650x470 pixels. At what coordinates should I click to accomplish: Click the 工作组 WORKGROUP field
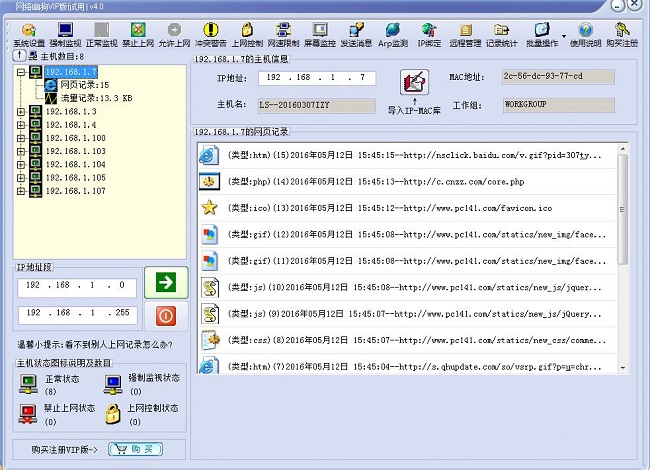point(558,105)
